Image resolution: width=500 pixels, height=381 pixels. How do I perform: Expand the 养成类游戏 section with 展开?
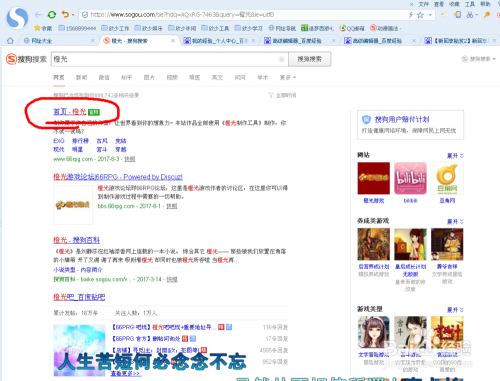(455, 221)
